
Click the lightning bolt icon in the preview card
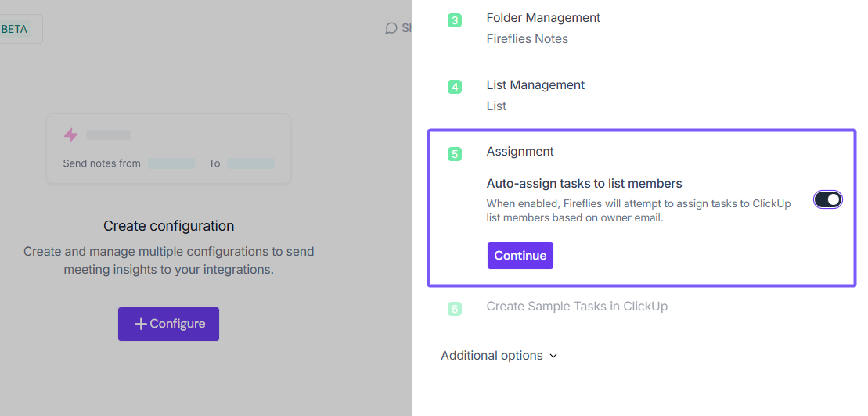coord(71,135)
